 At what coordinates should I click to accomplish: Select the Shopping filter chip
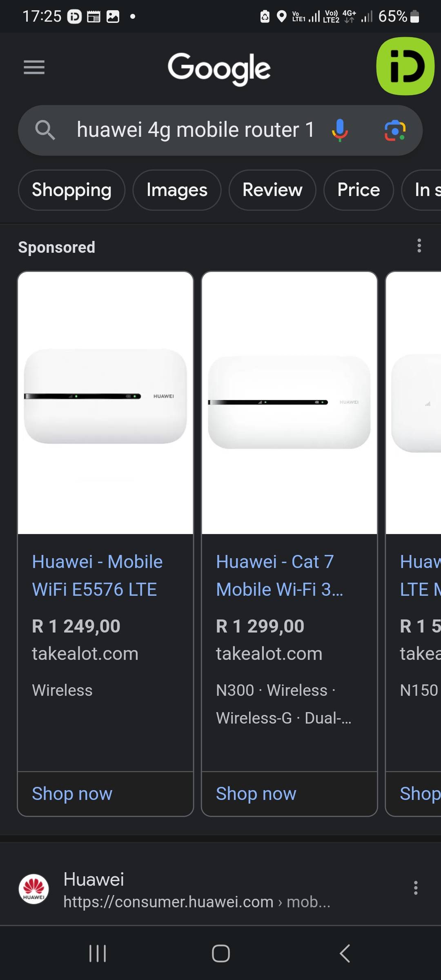pyautogui.click(x=71, y=190)
